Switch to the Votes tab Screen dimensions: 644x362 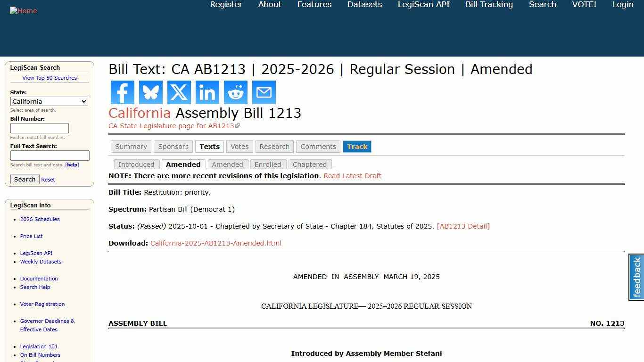tap(239, 147)
